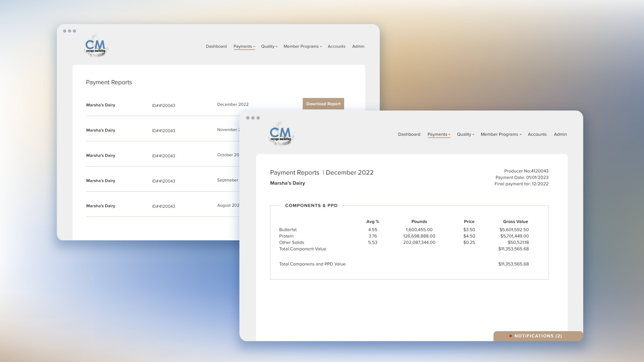Click the Notifications indicator icon
Viewport: 644px width, 362px height.
pyautogui.click(x=510, y=336)
